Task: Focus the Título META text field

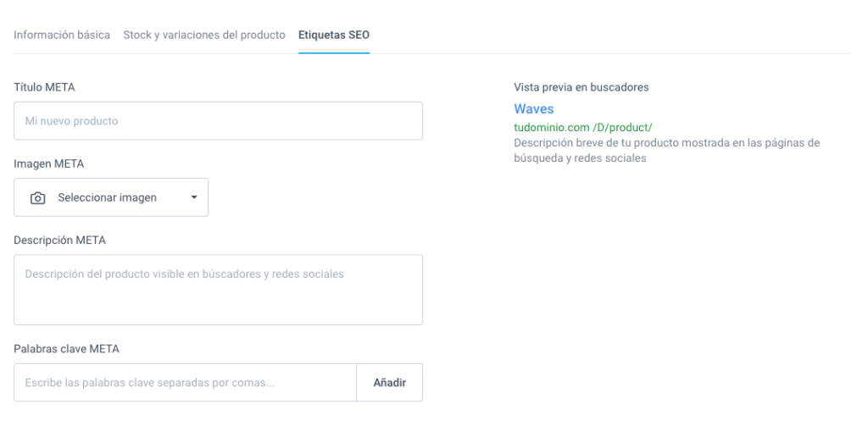Action: click(218, 120)
